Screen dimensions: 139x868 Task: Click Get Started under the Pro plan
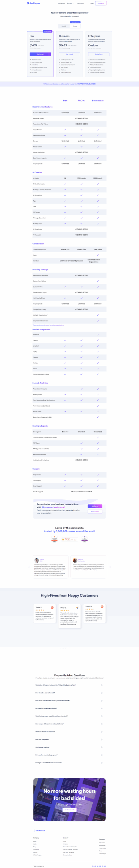pyautogui.click(x=40, y=54)
